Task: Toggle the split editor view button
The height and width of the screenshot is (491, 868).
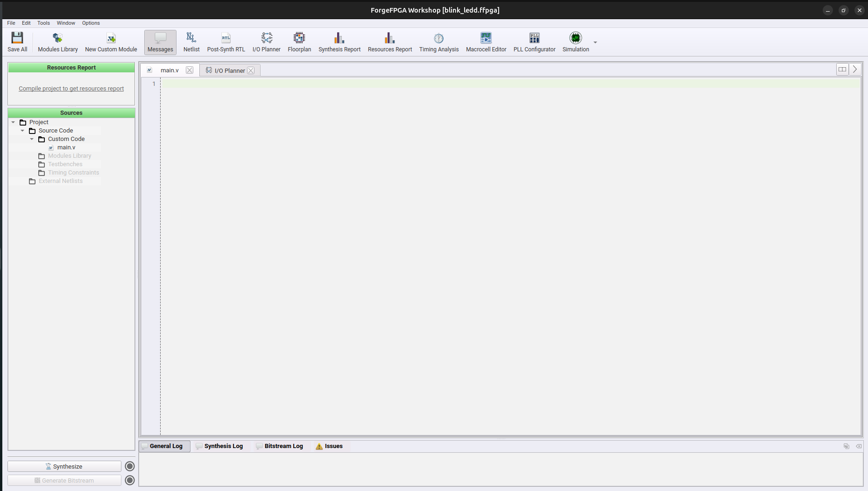Action: 842,70
